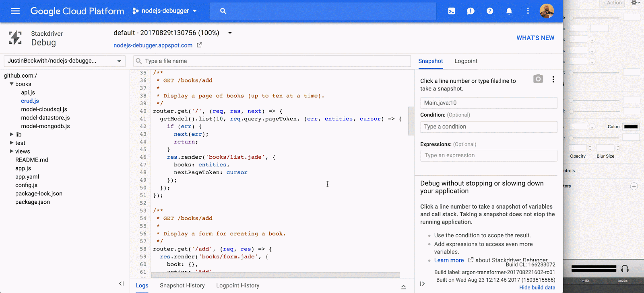The height and width of the screenshot is (293, 644).
Task: Click the search magnifier icon in top bar
Action: (223, 11)
